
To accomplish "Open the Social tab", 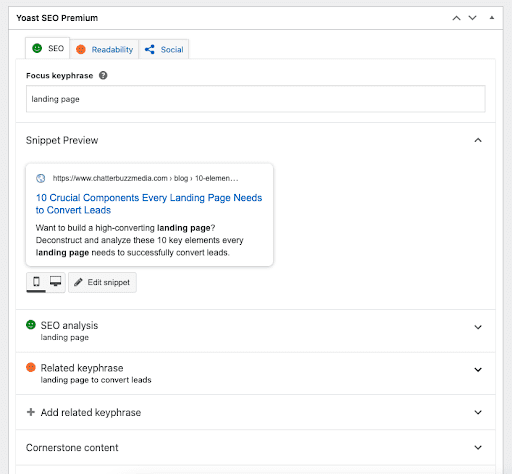I will (x=164, y=49).
